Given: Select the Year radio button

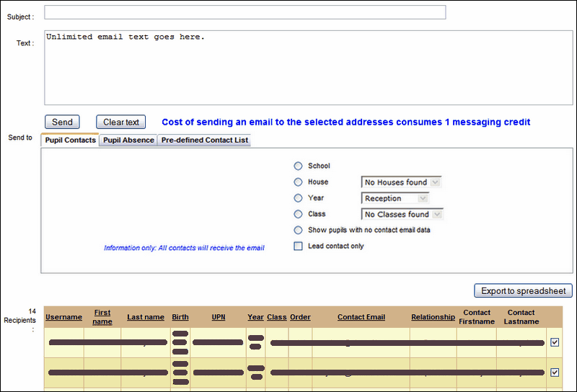Looking at the screenshot, I should (298, 198).
